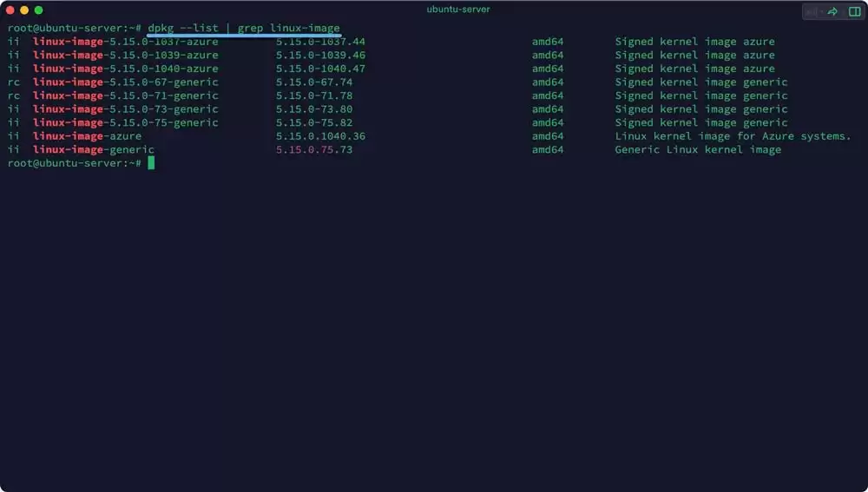Select package linux-image-5.15.0-71-generic
This screenshot has height=492, width=868.
[x=125, y=95]
